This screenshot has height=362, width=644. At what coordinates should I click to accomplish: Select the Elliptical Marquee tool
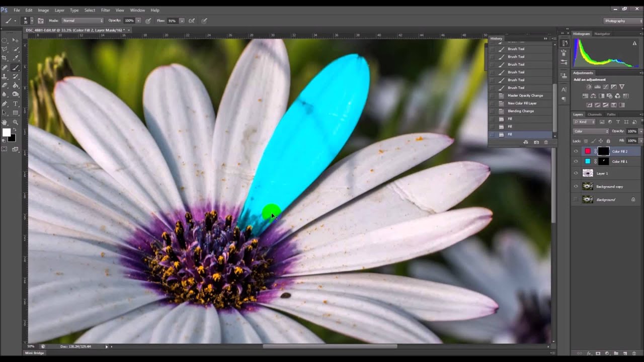click(5, 40)
